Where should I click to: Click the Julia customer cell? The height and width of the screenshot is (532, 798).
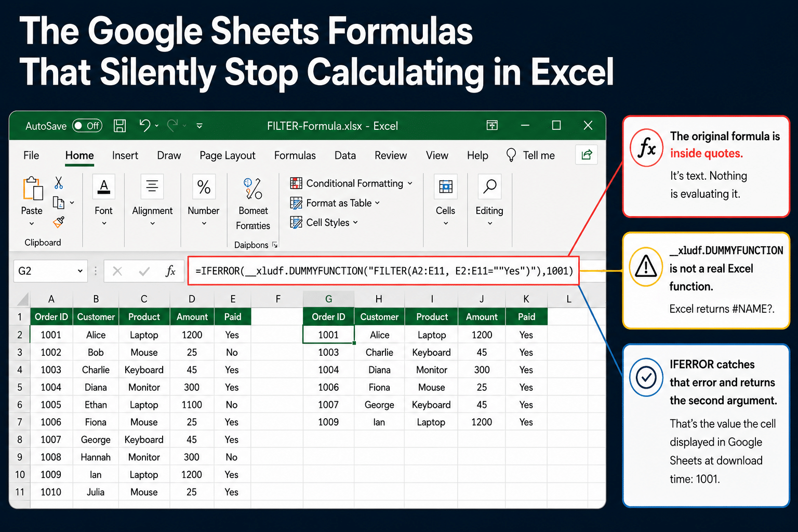(x=96, y=492)
